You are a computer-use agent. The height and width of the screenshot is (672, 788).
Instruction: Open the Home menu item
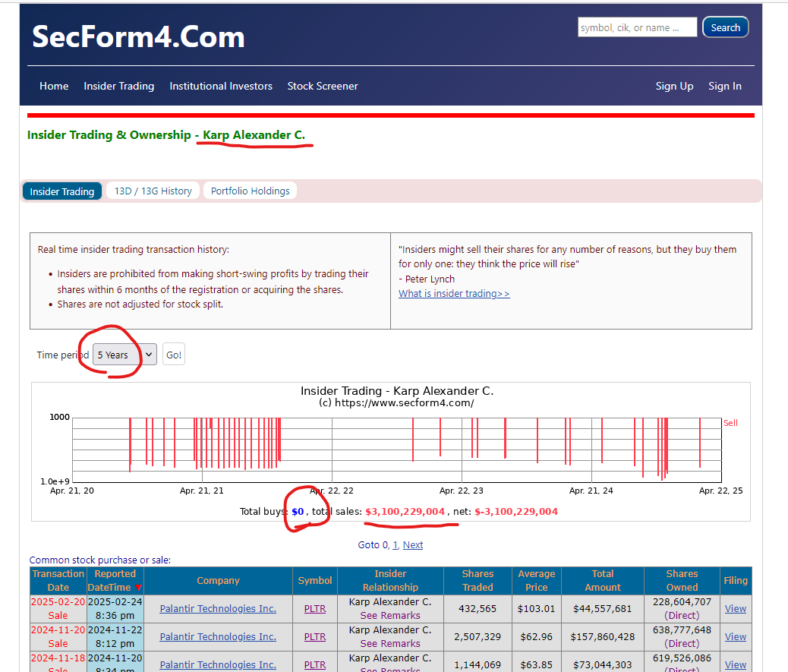(54, 86)
